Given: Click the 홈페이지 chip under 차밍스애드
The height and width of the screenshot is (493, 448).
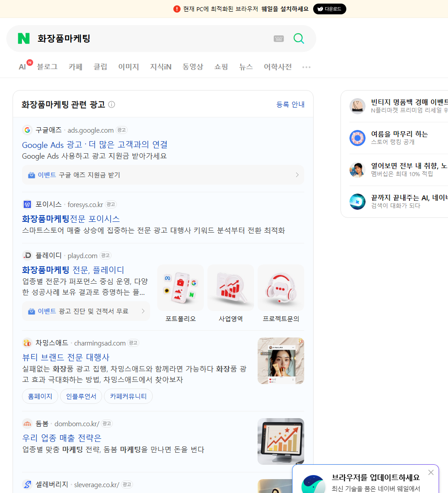Looking at the screenshot, I should (x=40, y=396).
